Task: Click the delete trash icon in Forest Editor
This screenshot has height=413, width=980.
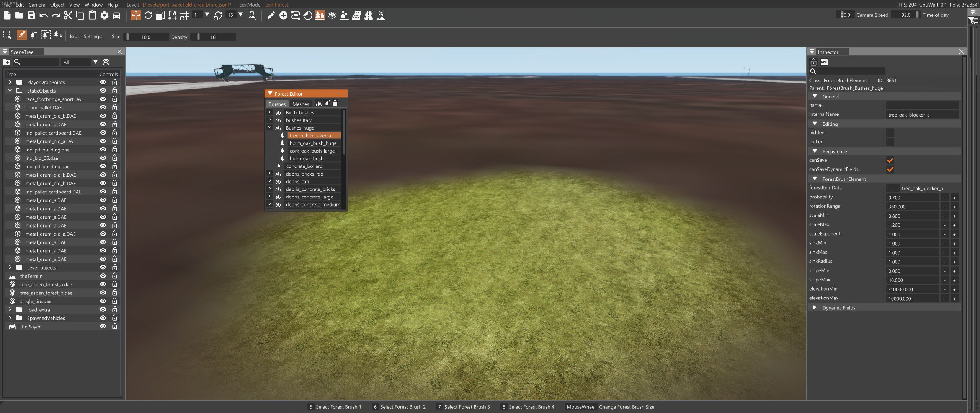Action: (x=335, y=103)
